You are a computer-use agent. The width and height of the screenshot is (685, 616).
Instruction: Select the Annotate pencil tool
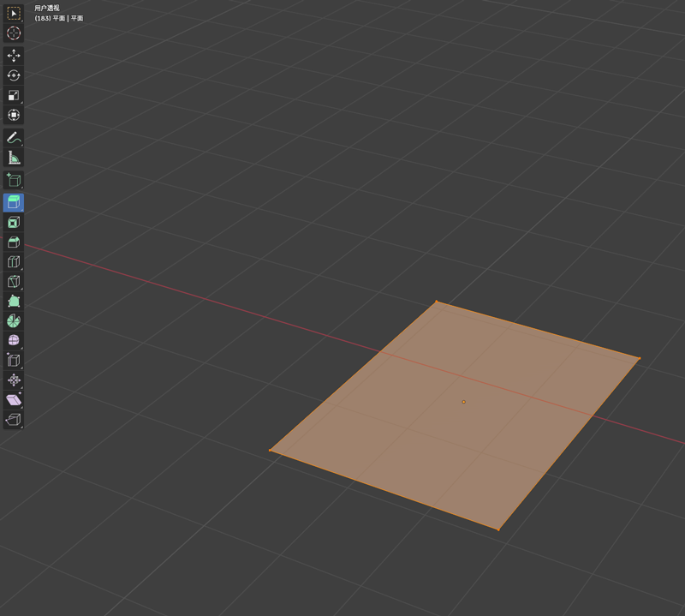click(x=14, y=138)
